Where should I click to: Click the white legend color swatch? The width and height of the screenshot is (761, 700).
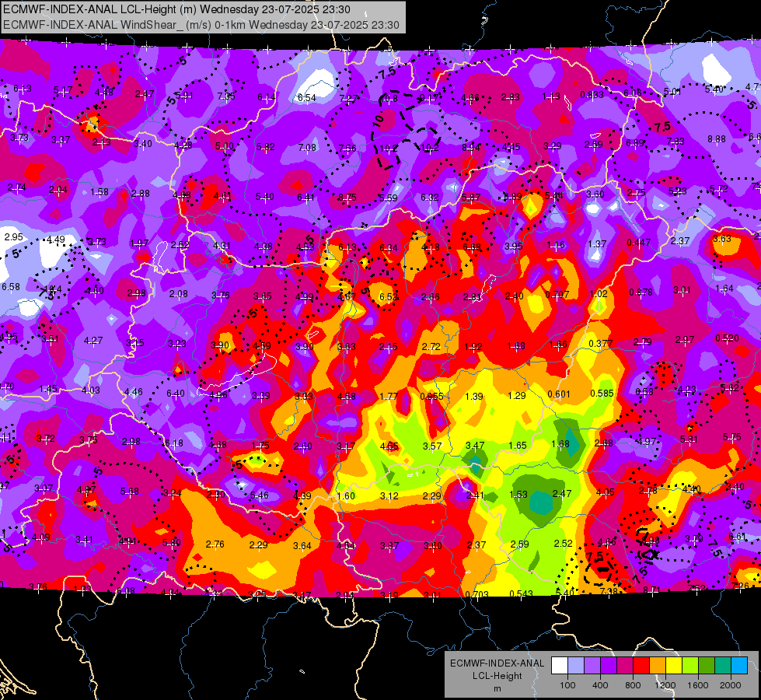[x=560, y=666]
